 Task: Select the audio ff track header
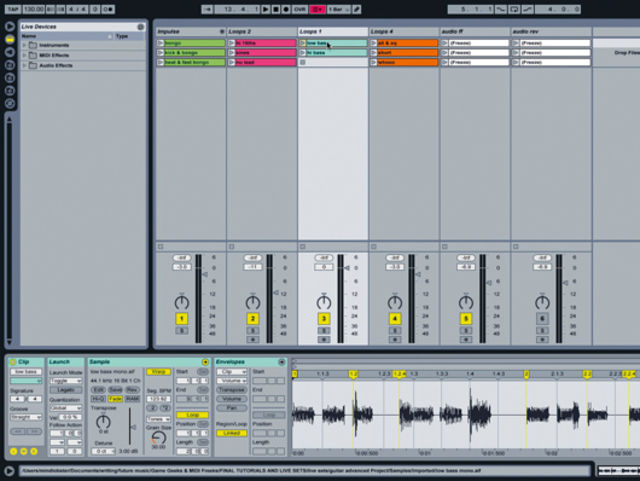click(x=475, y=31)
